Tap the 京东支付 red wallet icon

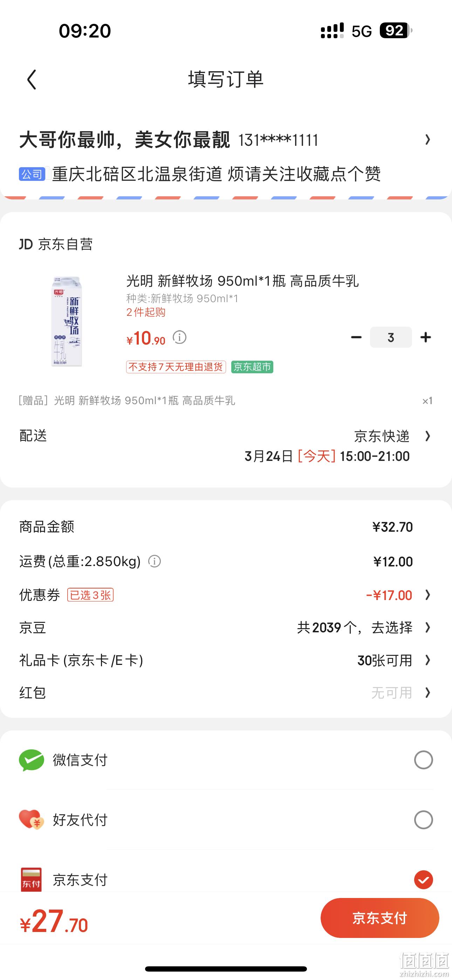[31, 879]
